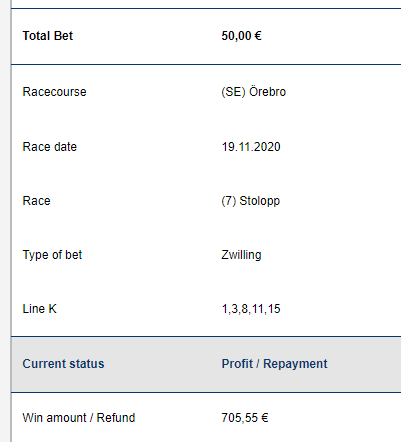Click the Type of bet label
The height and width of the screenshot is (442, 401).
pos(52,255)
